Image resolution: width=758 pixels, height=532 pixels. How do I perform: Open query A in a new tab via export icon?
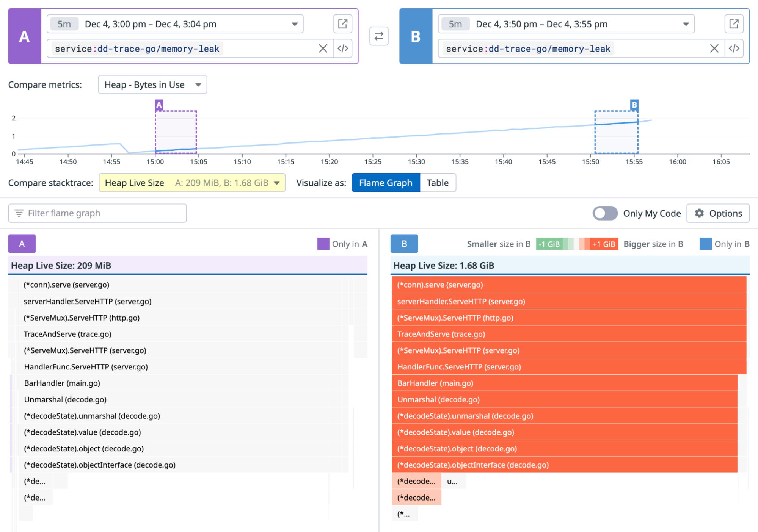342,24
